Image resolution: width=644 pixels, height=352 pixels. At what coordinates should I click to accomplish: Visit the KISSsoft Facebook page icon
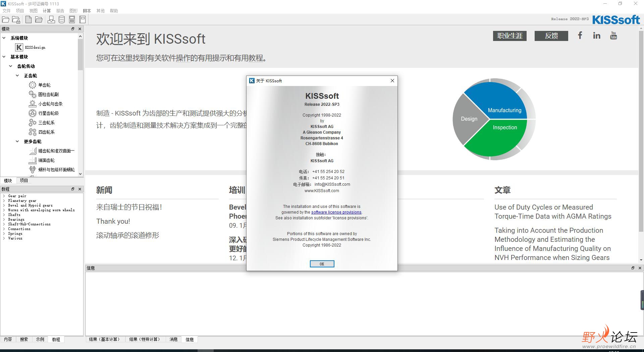(580, 35)
